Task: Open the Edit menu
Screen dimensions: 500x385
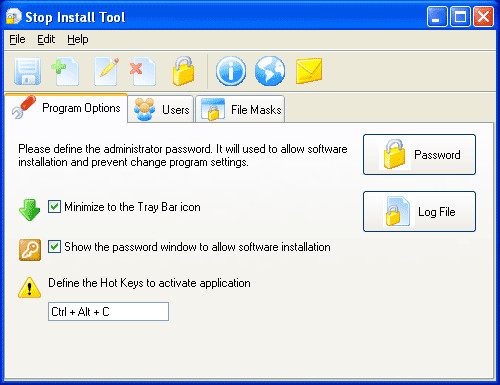Action: pyautogui.click(x=46, y=39)
